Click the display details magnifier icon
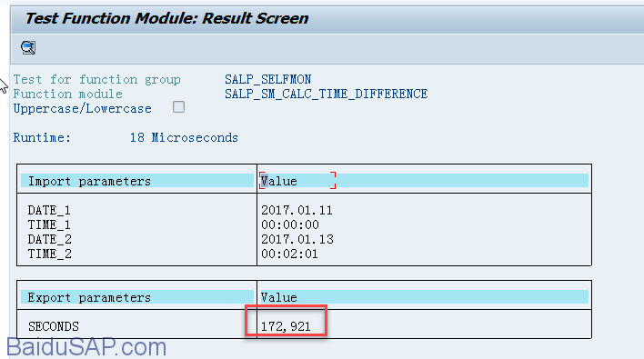644x359 pixels. (x=28, y=47)
